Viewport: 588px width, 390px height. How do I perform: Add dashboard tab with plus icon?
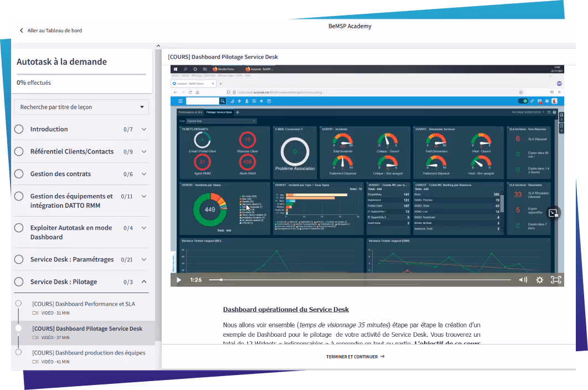(238, 112)
